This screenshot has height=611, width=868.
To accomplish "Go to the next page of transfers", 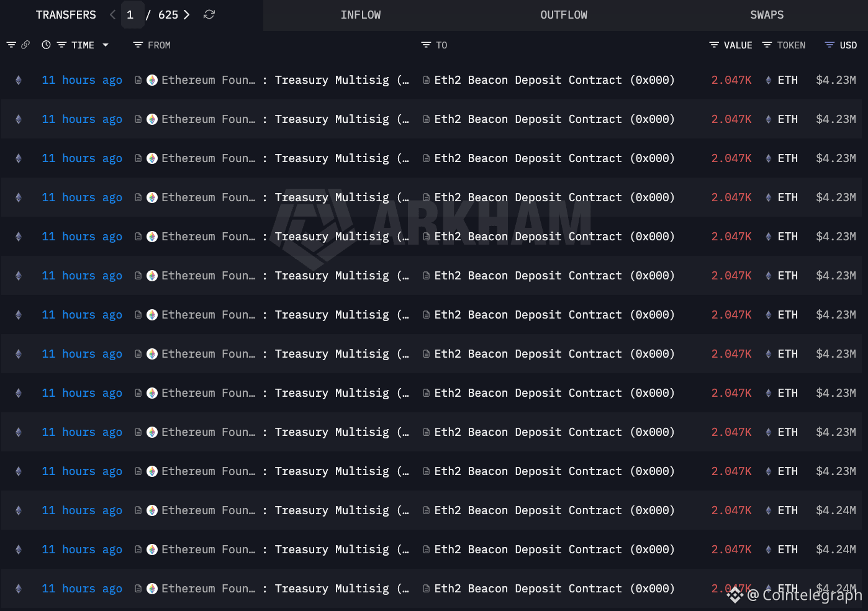I will (186, 14).
